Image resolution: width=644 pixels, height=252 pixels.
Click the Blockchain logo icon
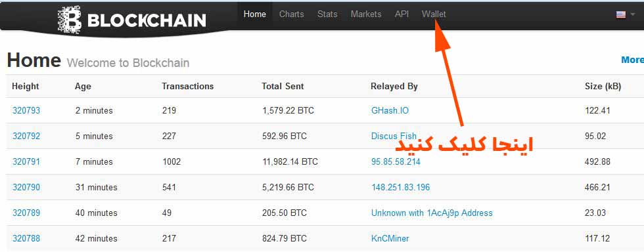pos(70,19)
